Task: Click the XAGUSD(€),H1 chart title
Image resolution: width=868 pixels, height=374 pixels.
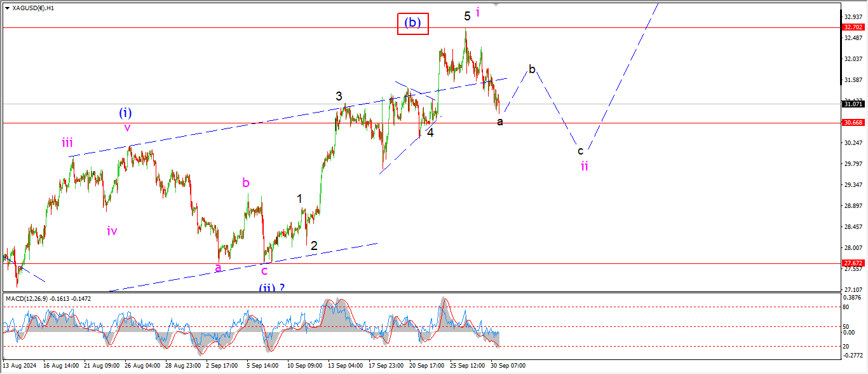Action: click(x=33, y=8)
